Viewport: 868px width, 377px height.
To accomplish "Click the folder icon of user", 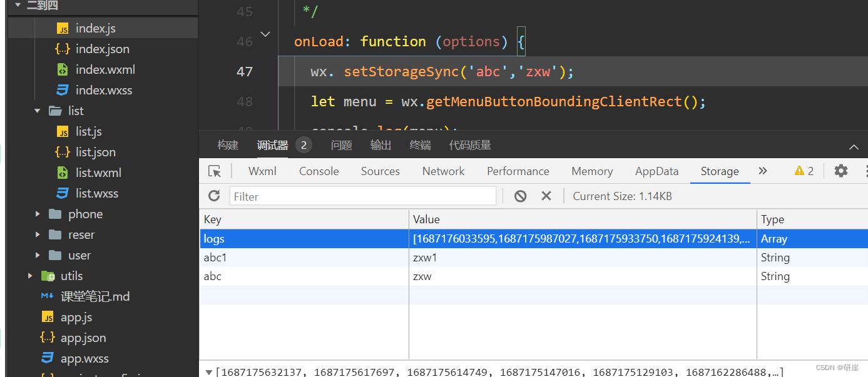I will (56, 255).
